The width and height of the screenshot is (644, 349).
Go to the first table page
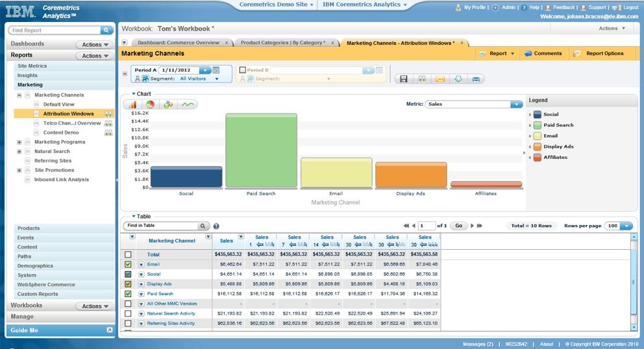406,226
